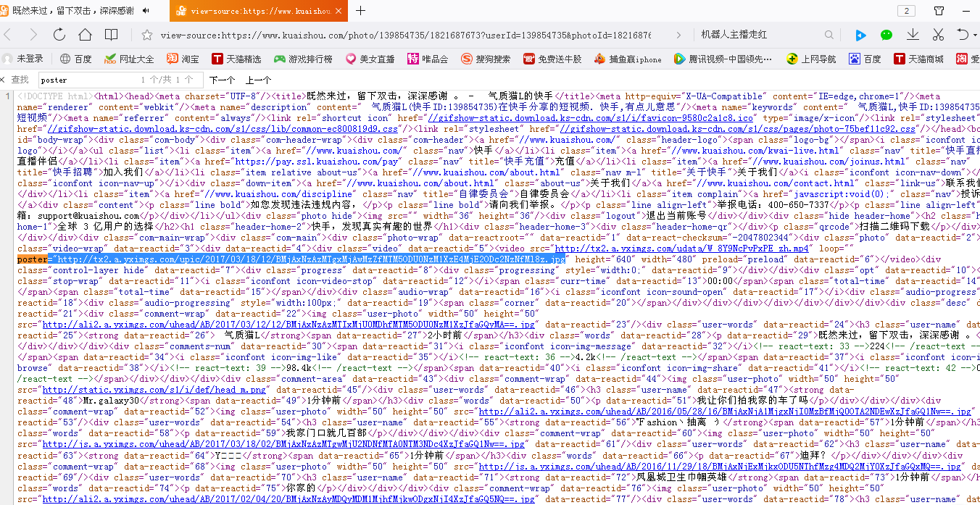Image resolution: width=980 pixels, height=505 pixels.
Task: Close the find bar with X
Action: pos(4,80)
